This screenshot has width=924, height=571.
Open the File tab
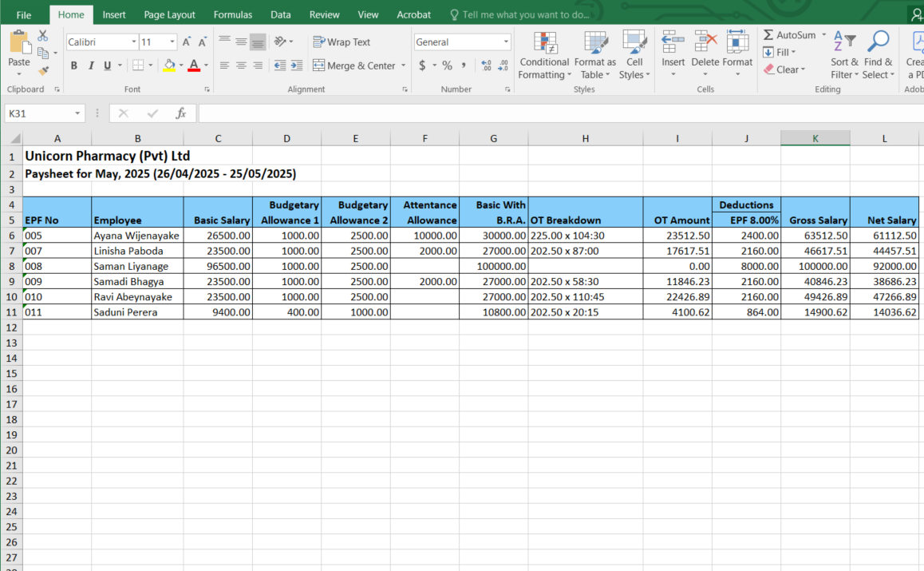24,14
